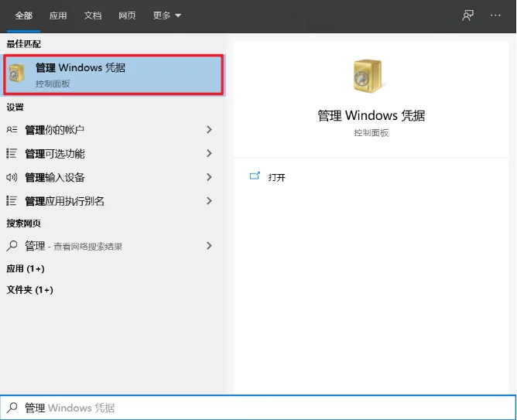Select the 网页 tab
The height and width of the screenshot is (420, 517).
tap(128, 15)
